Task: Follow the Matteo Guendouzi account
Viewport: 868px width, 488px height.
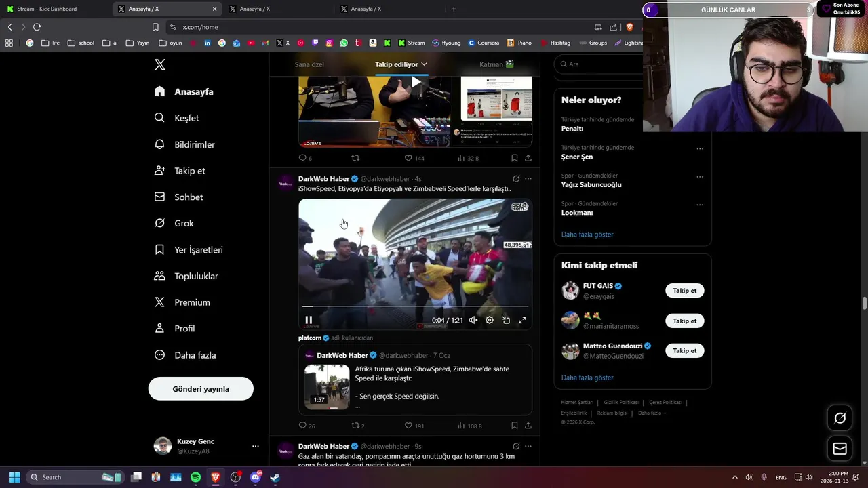Action: tap(684, 351)
